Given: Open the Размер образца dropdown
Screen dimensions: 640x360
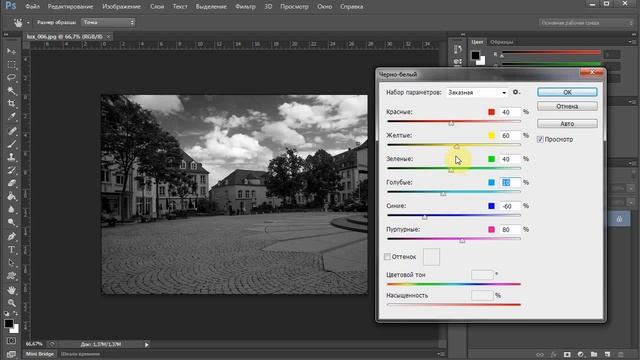Looking at the screenshot, I should click(108, 22).
